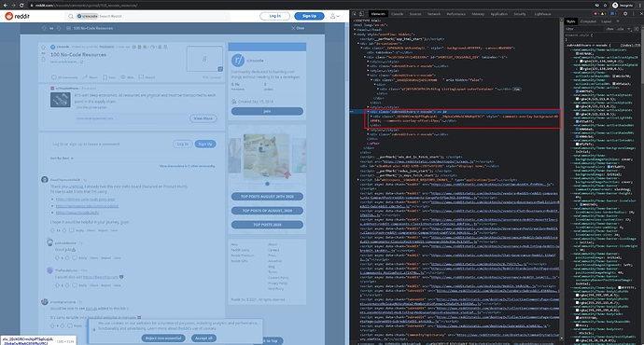Hide the post using the Hide icon
Viewport: 644px width, 345px height.
123,77
